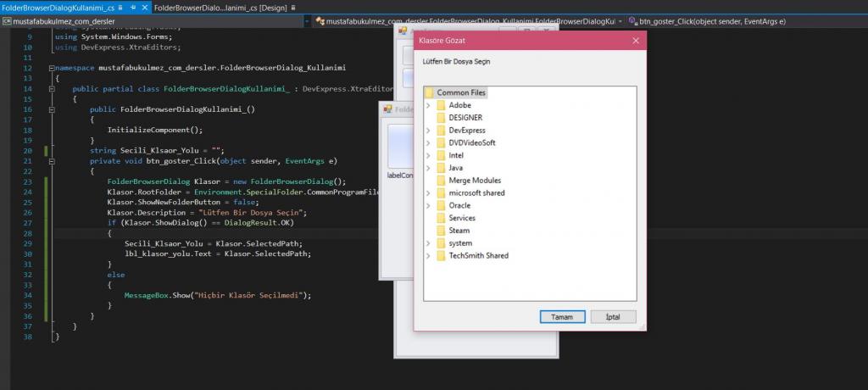Image resolution: width=868 pixels, height=390 pixels.
Task: Select the Common Files label in tree
Action: [x=460, y=92]
